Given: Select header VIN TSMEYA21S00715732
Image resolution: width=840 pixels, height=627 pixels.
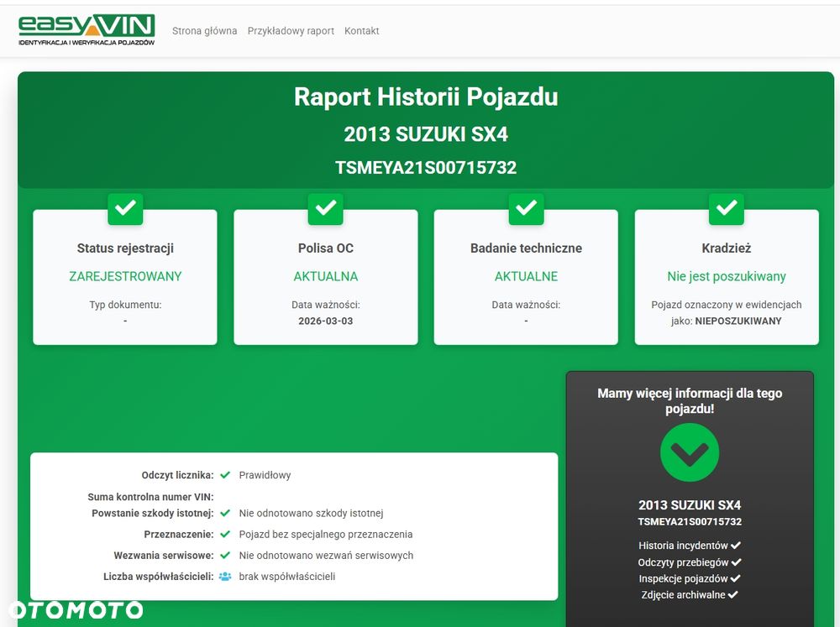Looking at the screenshot, I should 426,168.
